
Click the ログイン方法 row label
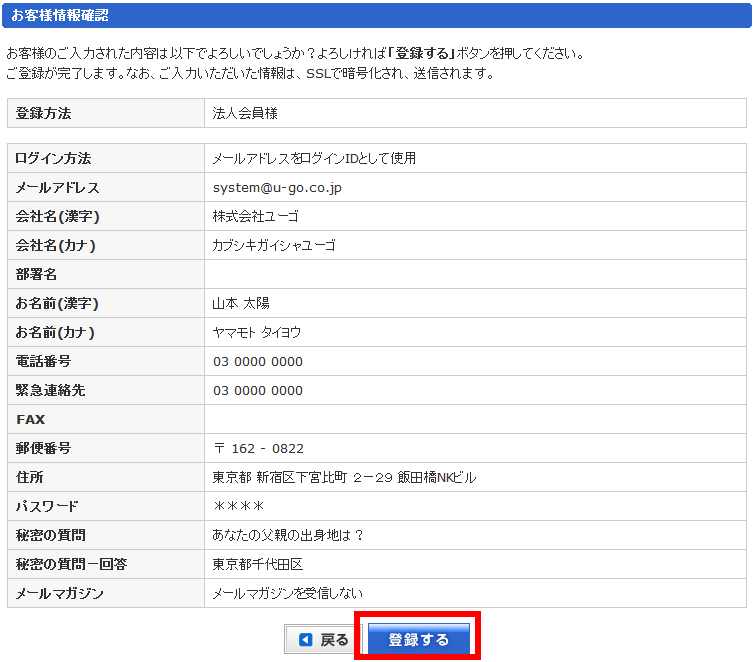coord(53,158)
